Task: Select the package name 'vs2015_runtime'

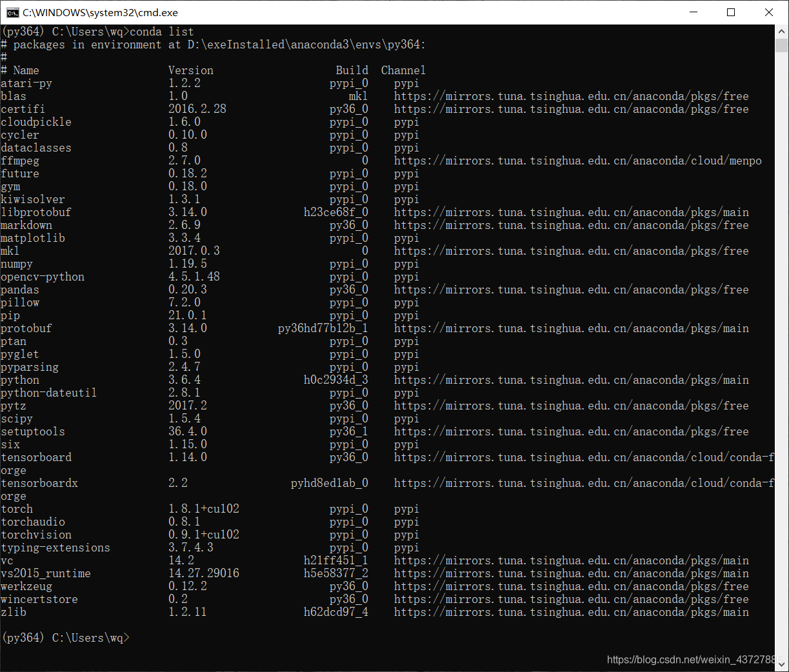Action: 46,573
